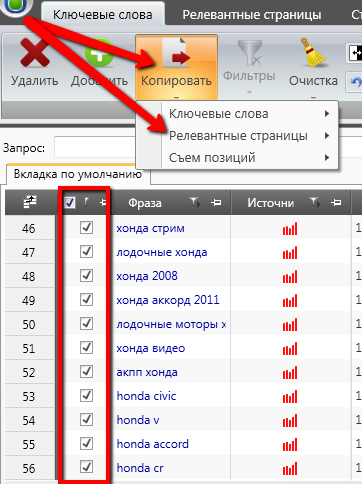Open the лодочные хонда phrase link
362x484 pixels.
(x=162, y=253)
